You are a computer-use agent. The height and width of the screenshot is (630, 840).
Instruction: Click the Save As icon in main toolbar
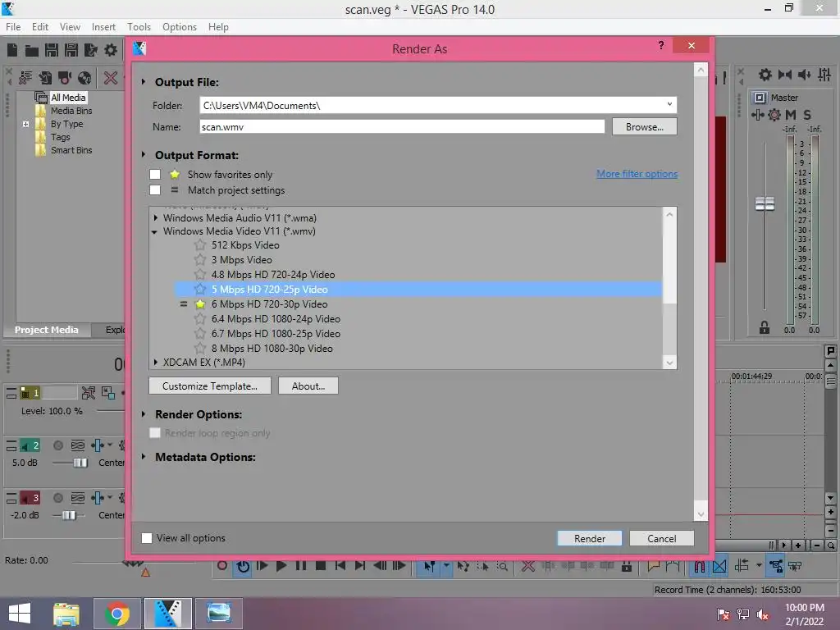tap(71, 50)
